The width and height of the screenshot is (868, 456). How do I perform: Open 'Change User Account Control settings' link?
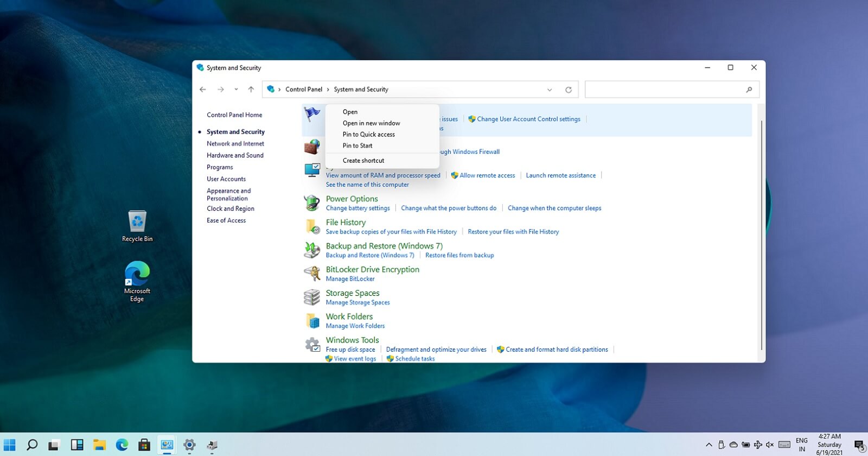(x=528, y=119)
